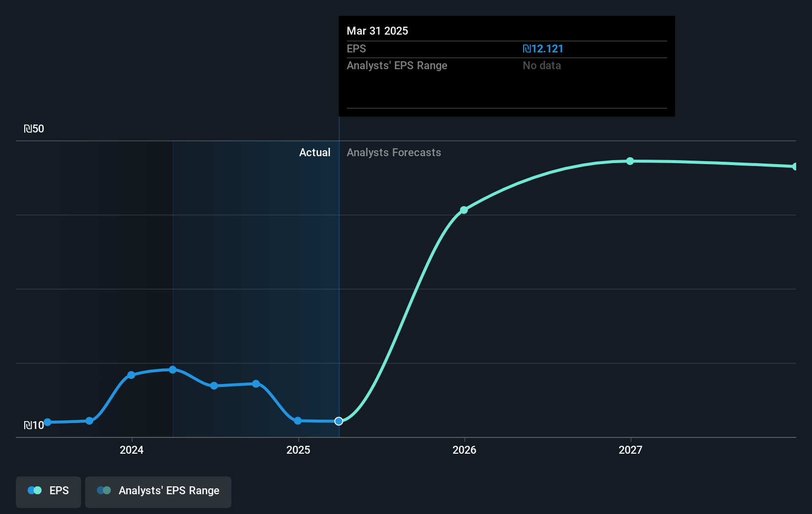812x514 pixels.
Task: Click the Analysts Forecasts section label
Action: click(x=394, y=152)
